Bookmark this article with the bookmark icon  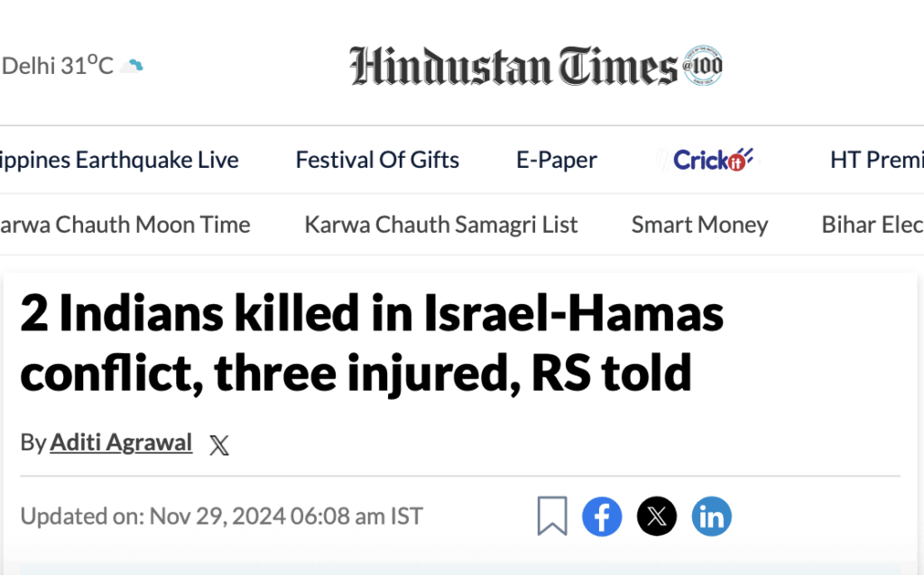[x=551, y=516]
